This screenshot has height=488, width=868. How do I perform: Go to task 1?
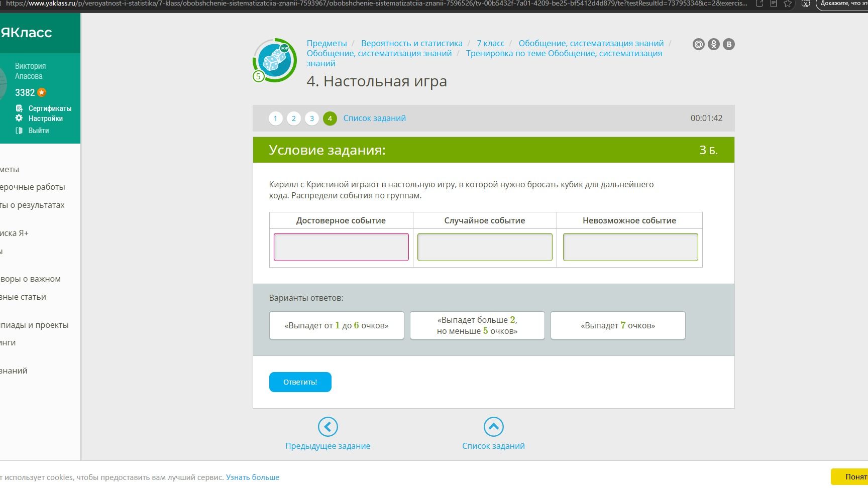pyautogui.click(x=275, y=118)
